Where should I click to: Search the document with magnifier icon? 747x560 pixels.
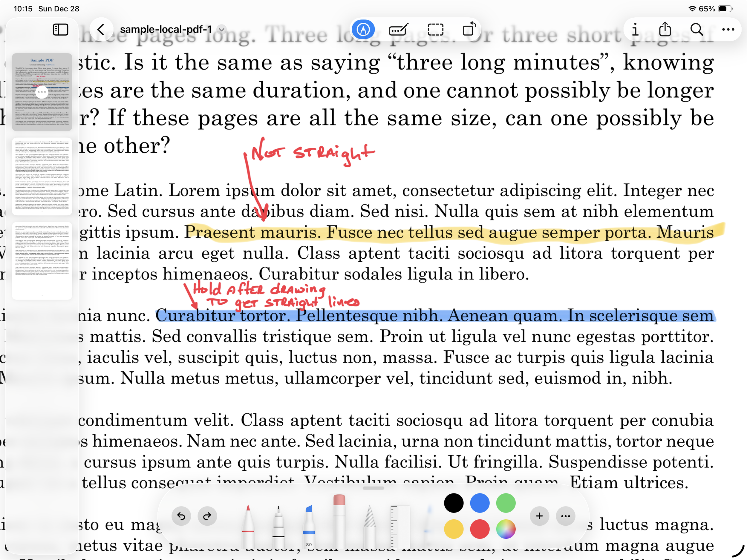696,30
